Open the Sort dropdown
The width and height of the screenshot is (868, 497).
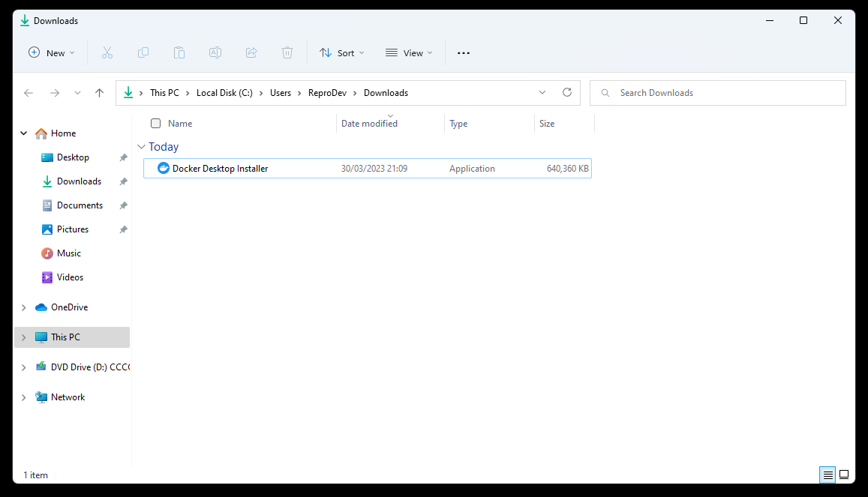[342, 52]
